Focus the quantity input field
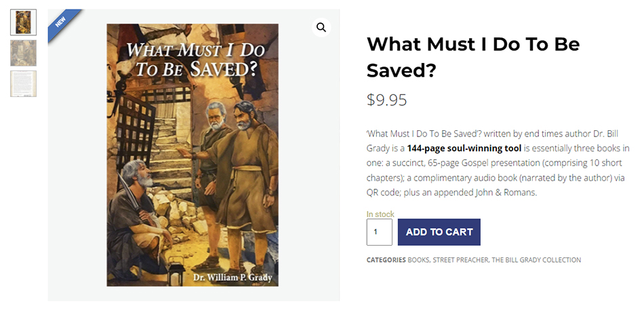Image resolution: width=644 pixels, height=321 pixels. point(379,232)
